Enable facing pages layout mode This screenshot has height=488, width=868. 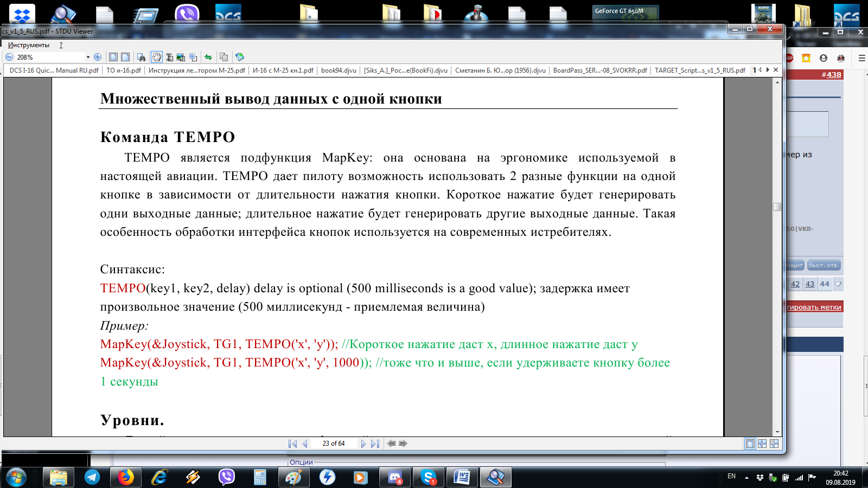pos(774,444)
